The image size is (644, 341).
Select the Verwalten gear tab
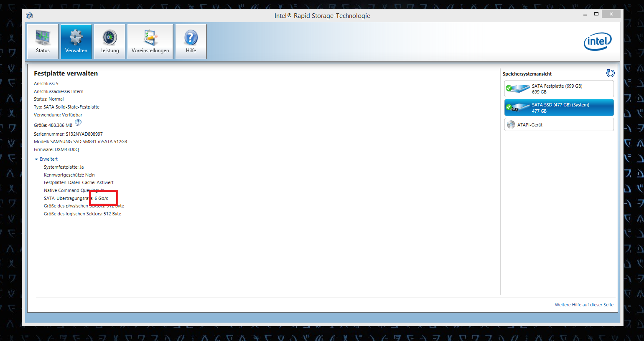click(x=76, y=41)
